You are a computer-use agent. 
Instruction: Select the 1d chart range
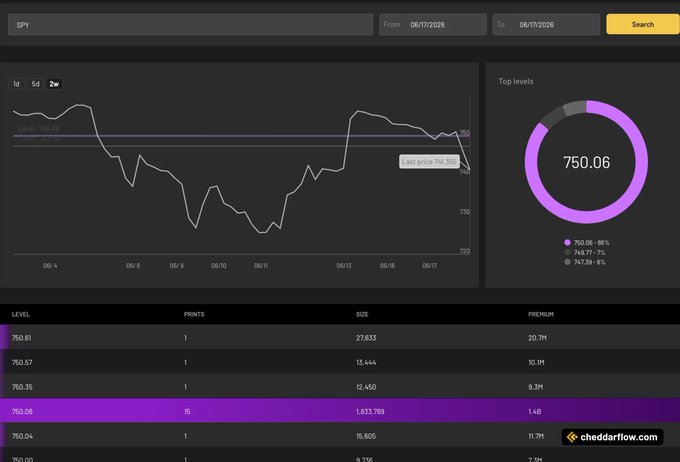click(16, 84)
